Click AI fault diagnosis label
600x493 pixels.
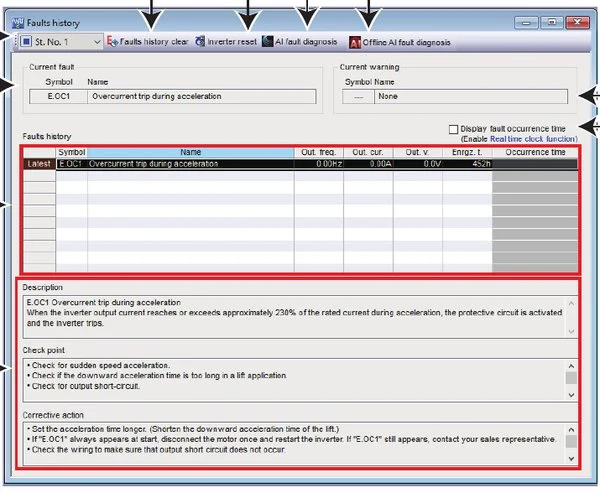pos(306,41)
